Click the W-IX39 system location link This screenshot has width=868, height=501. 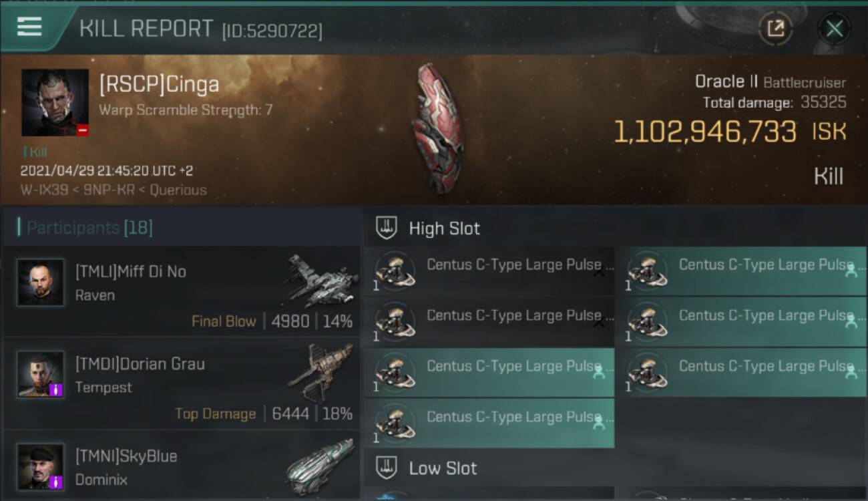pyautogui.click(x=44, y=190)
